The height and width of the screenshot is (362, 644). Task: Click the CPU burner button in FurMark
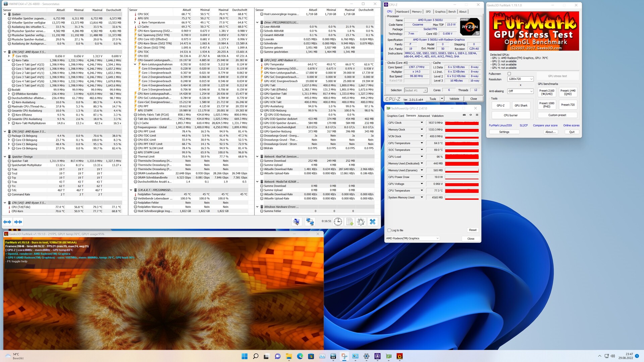(511, 115)
